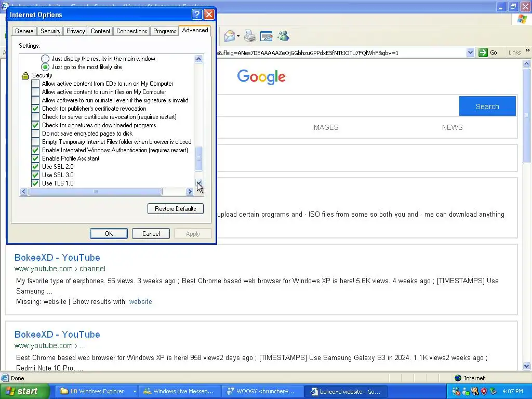
Task: Confirm with the OK button
Action: click(x=109, y=233)
